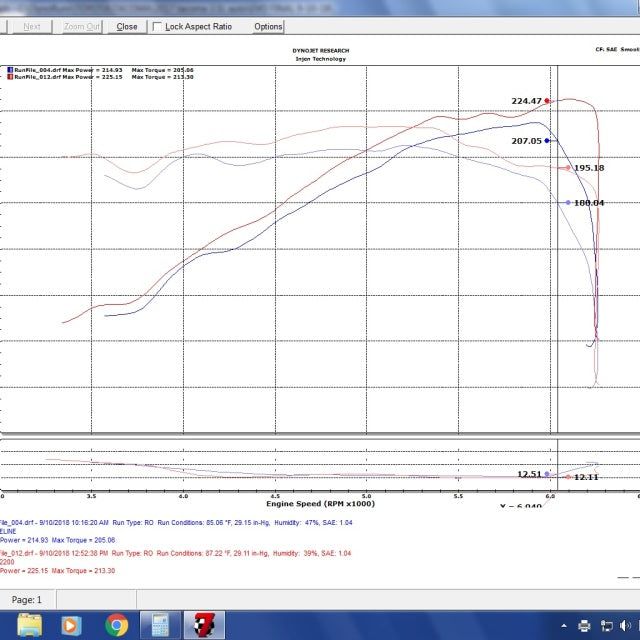The width and height of the screenshot is (640, 640).
Task: Open File Explorer from the taskbar
Action: (x=30, y=625)
